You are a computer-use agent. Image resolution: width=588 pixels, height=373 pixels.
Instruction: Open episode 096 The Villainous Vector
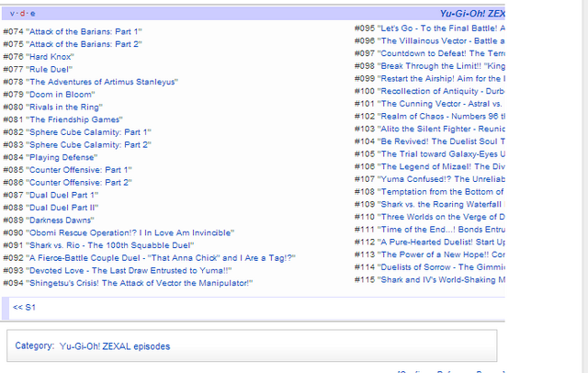point(441,40)
